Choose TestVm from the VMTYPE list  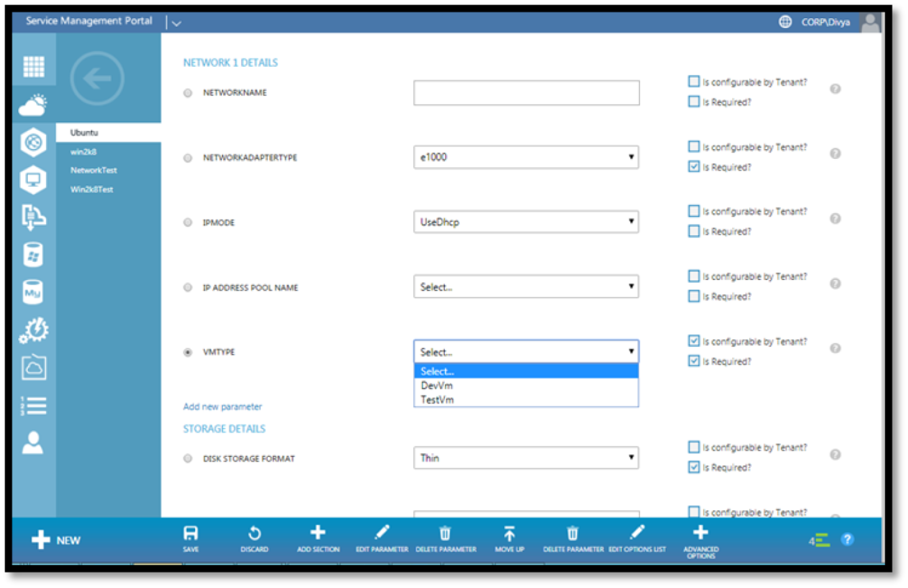tap(437, 400)
